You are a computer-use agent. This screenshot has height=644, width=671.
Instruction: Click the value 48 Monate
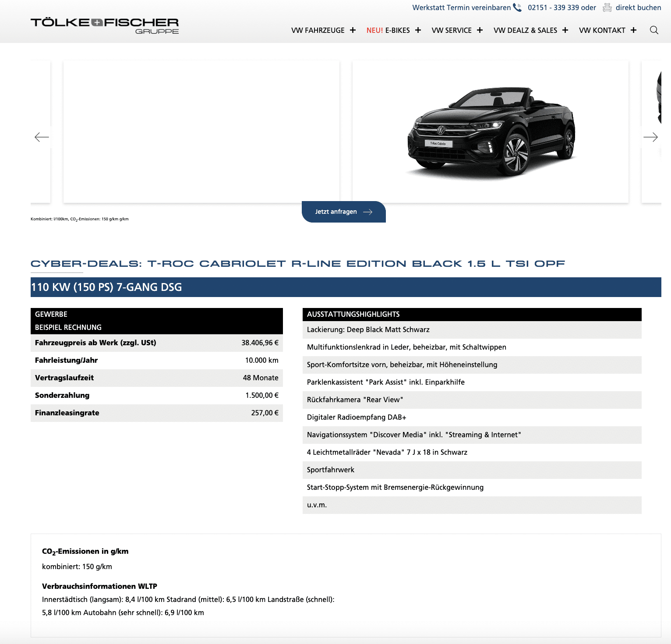pos(261,378)
